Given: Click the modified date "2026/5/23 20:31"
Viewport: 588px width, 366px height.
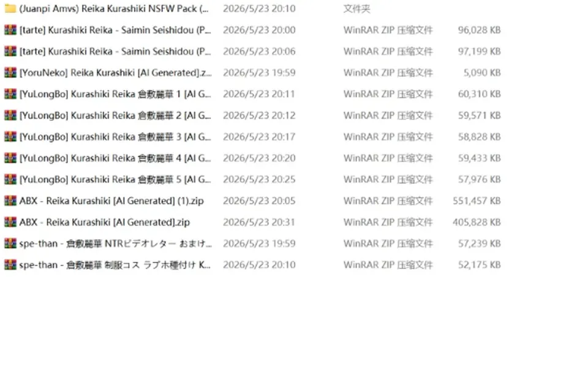Looking at the screenshot, I should click(259, 222).
